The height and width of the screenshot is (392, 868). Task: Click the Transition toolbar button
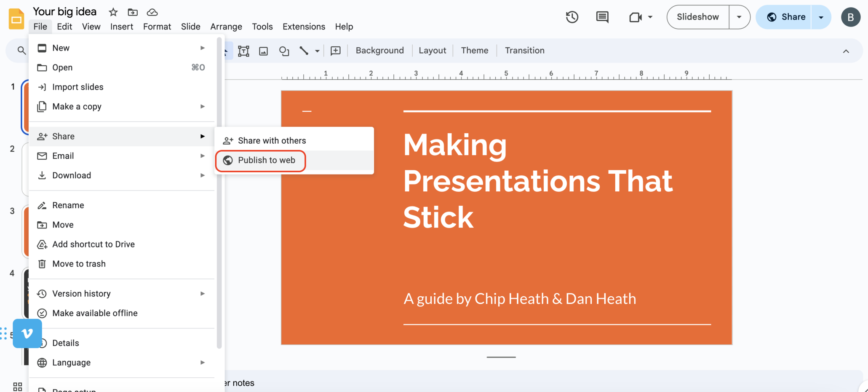(x=524, y=51)
